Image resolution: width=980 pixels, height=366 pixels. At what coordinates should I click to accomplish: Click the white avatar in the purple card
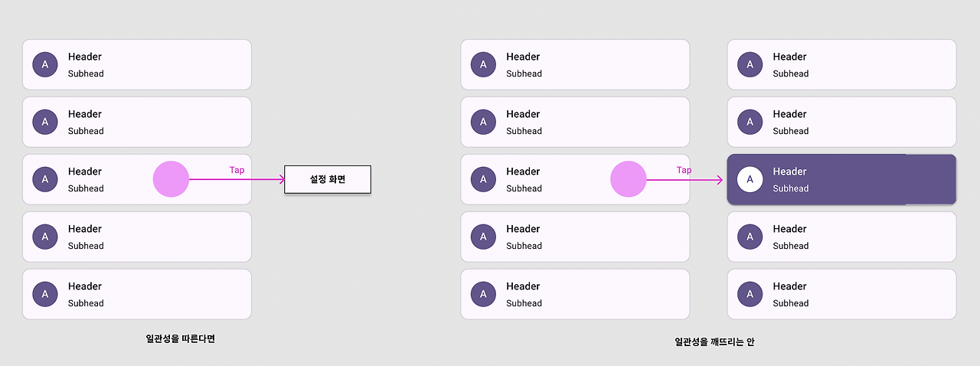(750, 179)
